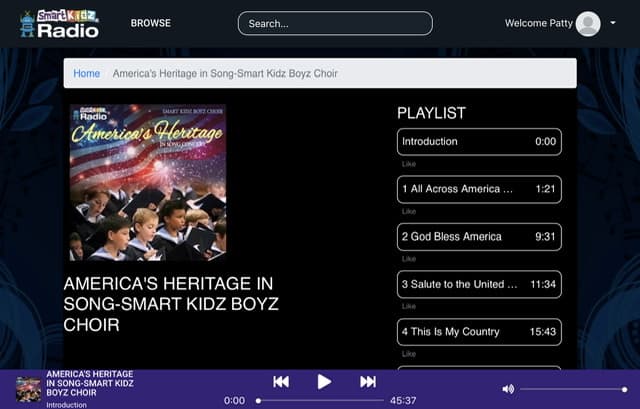
Task: Select the Introduction label in player bar
Action: pos(66,405)
